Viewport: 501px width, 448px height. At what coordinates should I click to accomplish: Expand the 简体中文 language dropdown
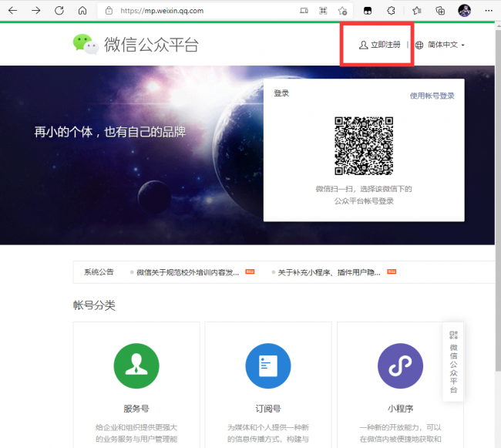click(x=446, y=45)
